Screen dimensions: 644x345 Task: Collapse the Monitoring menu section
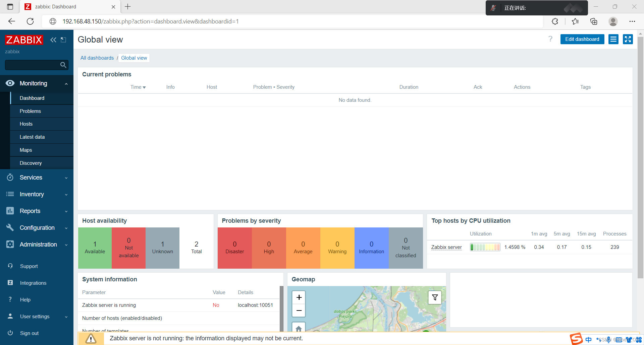pyautogui.click(x=66, y=84)
